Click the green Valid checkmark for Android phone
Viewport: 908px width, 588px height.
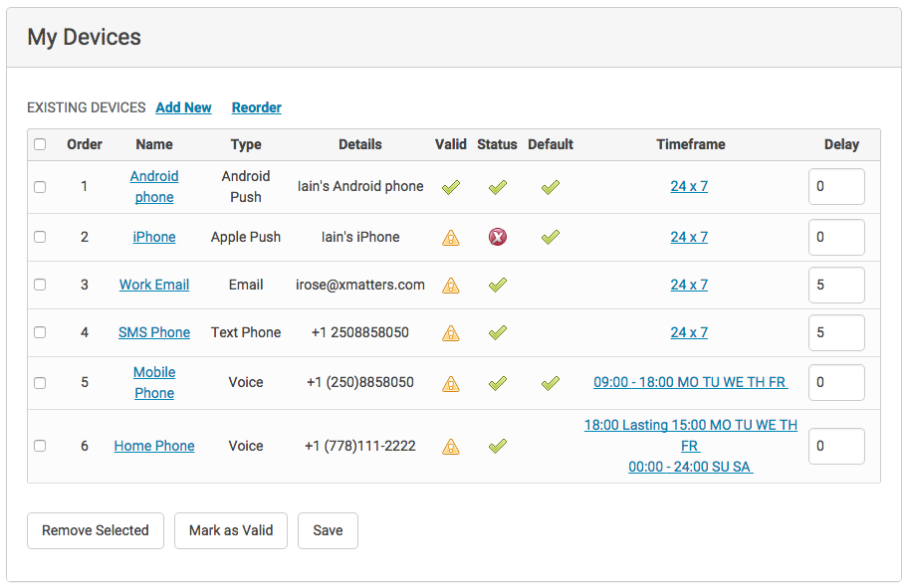tap(451, 187)
